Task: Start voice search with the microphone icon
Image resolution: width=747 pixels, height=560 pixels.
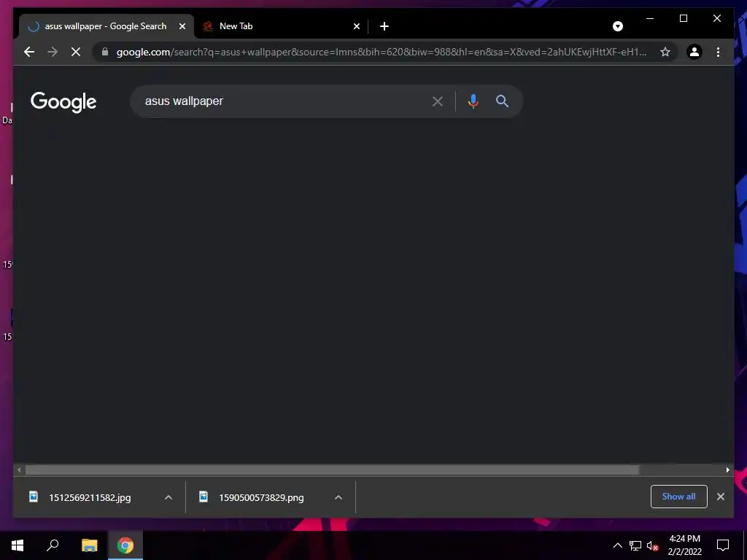Action: pyautogui.click(x=473, y=101)
